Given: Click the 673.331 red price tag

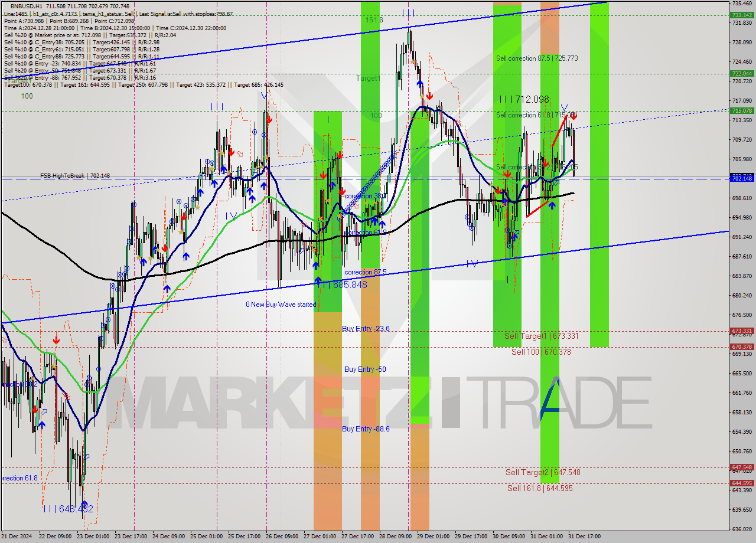Looking at the screenshot, I should coord(742,331).
